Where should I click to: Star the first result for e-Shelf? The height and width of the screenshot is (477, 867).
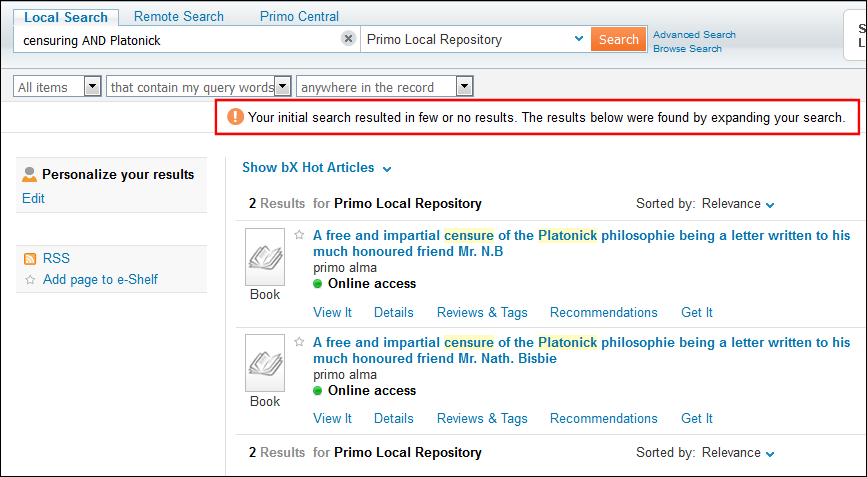[x=299, y=235]
